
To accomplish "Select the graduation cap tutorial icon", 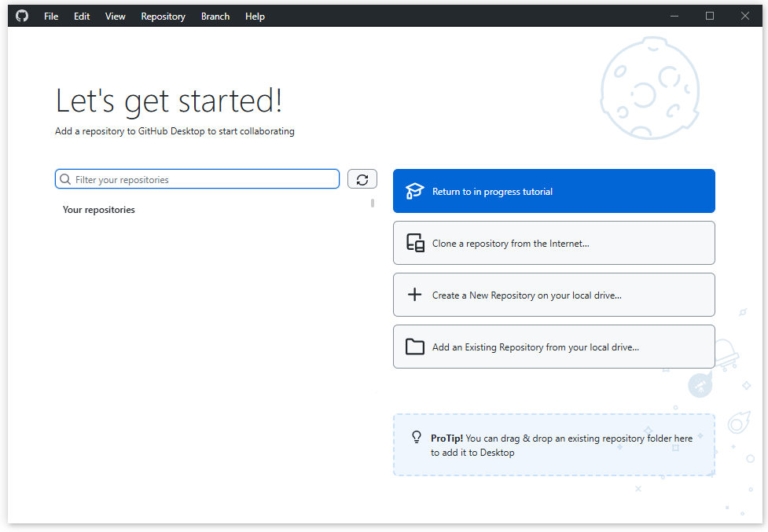I will click(414, 191).
